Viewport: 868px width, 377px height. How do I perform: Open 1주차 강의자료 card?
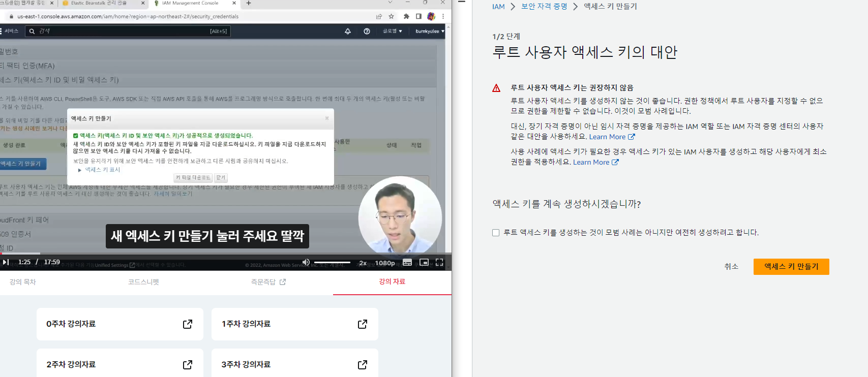[x=295, y=324]
